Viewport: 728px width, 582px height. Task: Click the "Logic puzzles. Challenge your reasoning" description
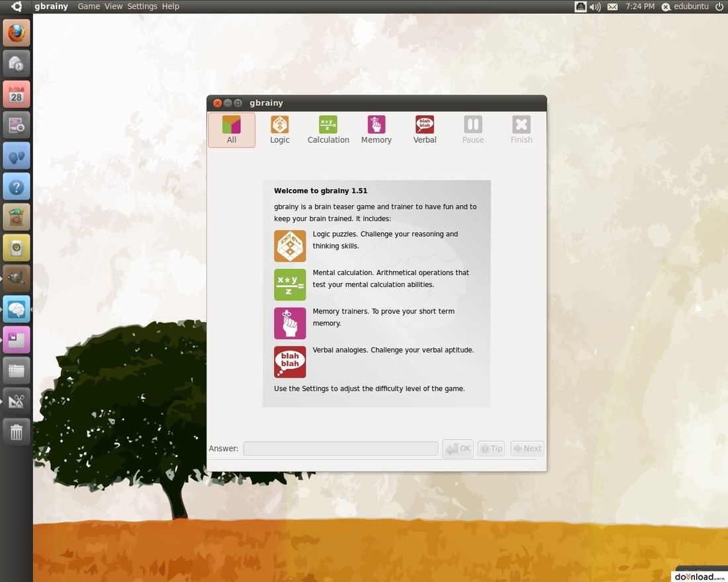pyautogui.click(x=385, y=240)
